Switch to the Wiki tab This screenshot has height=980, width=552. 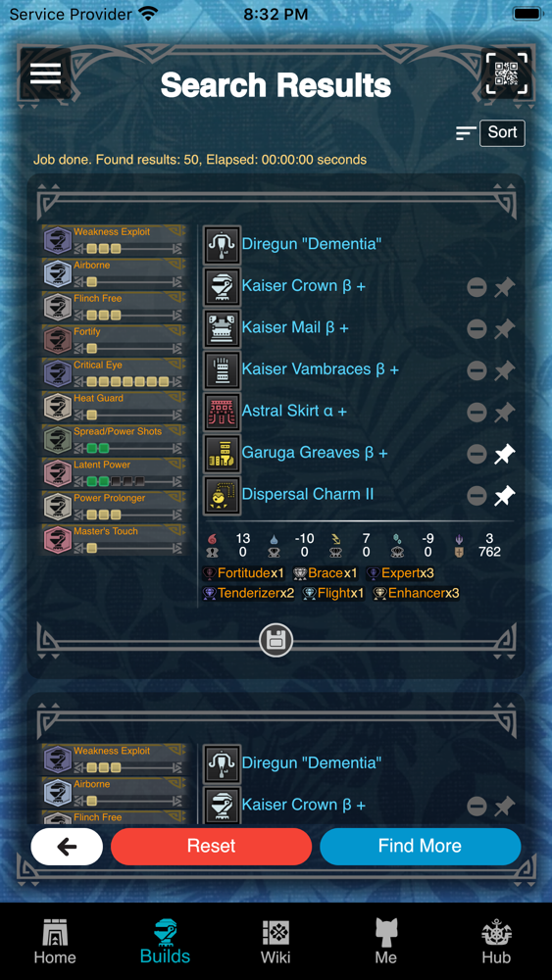click(x=276, y=941)
